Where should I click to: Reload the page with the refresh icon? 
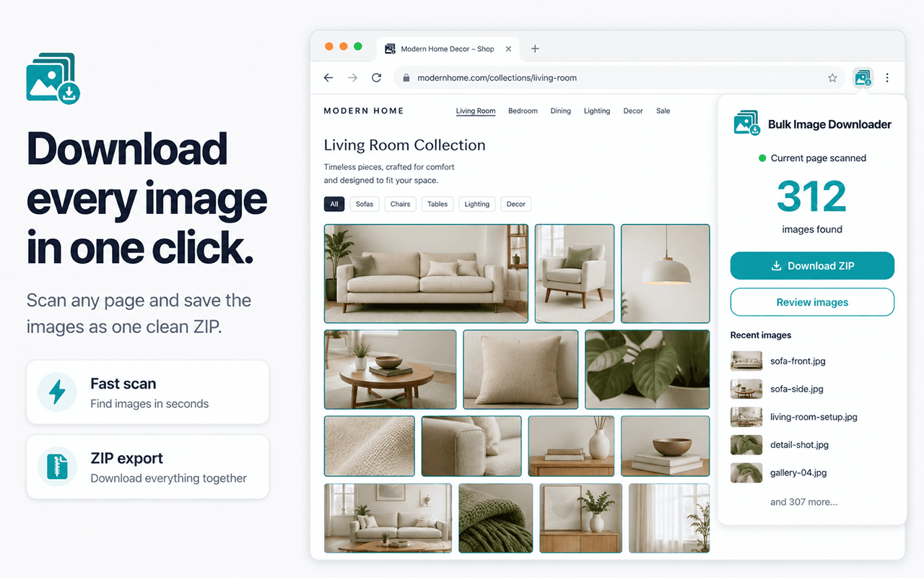pyautogui.click(x=376, y=77)
